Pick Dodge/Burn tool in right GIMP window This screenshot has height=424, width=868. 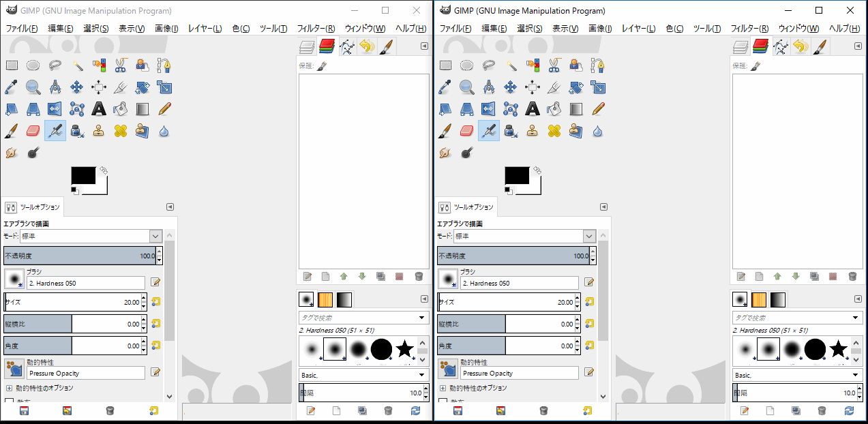pos(466,153)
